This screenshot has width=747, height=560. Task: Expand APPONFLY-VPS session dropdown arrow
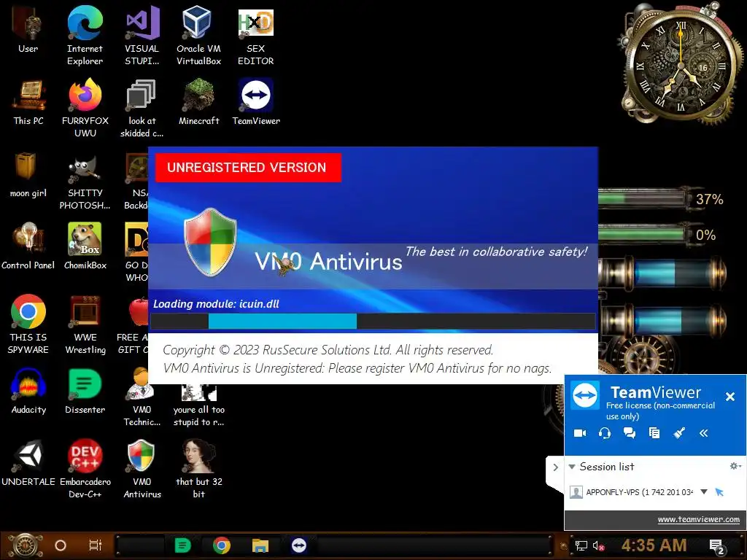click(704, 492)
